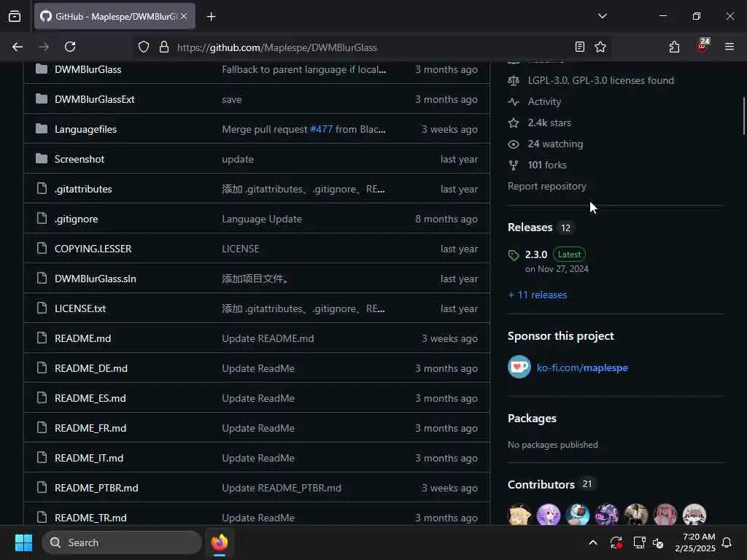Click the tracking protection shield icon
The image size is (747, 560).
pos(144,47)
